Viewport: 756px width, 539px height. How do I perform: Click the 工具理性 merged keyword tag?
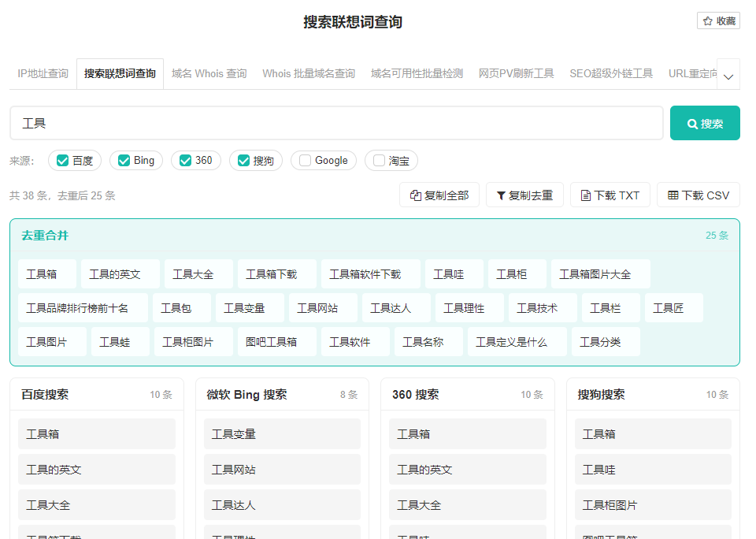point(469,308)
